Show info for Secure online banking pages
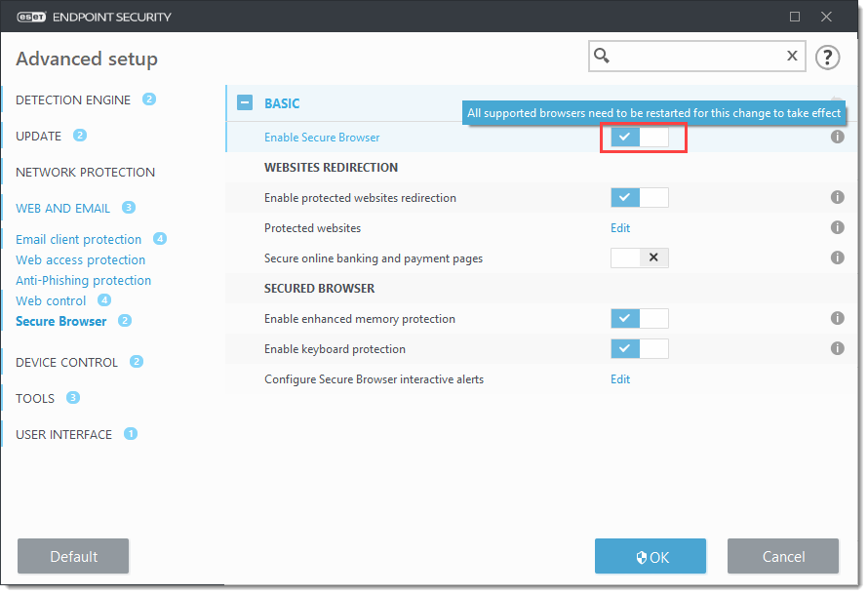 click(838, 258)
